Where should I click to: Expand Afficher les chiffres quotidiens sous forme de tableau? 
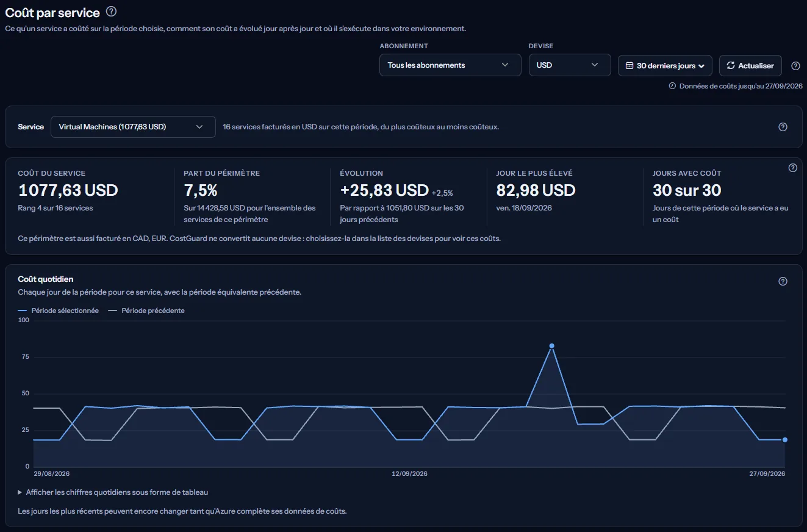[x=113, y=492]
